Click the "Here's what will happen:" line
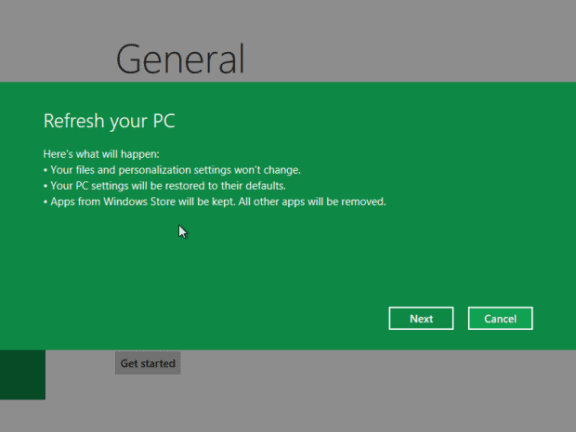Viewport: 576px width, 432px height. pos(101,154)
